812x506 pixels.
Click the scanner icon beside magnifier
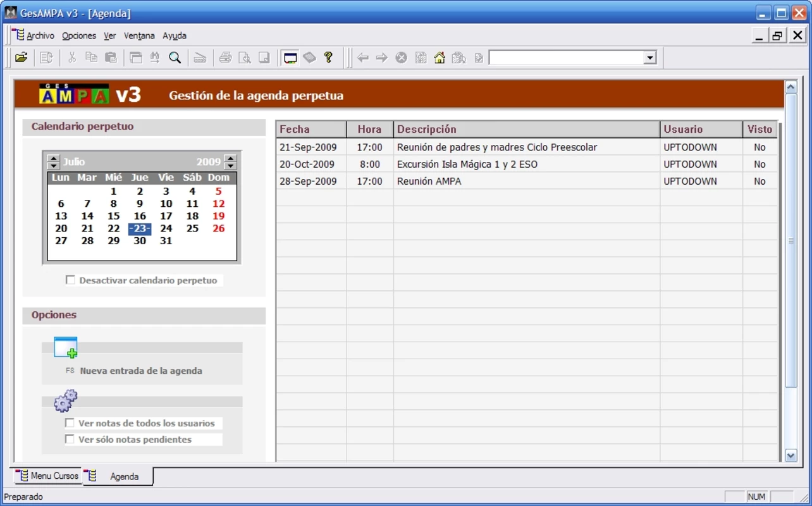click(200, 58)
